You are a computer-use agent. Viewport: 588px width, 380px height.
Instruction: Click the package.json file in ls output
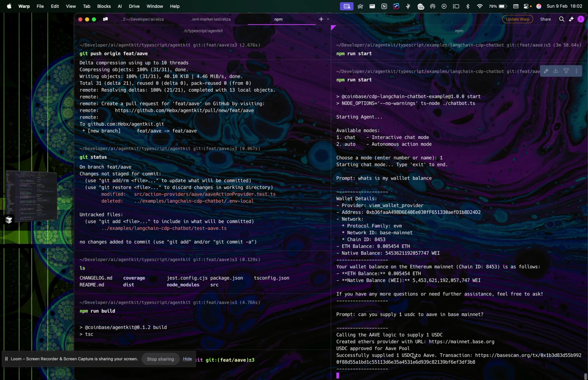(226, 278)
